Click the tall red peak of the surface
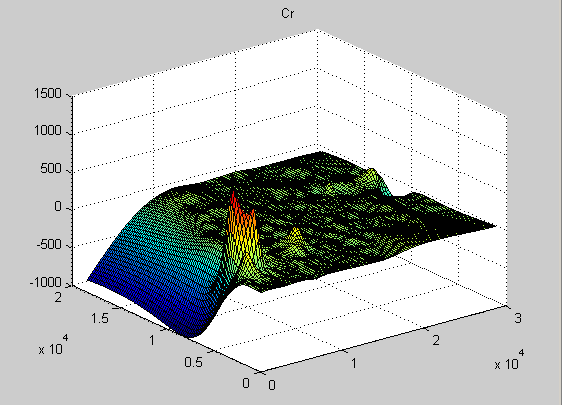This screenshot has height=405, width=562. pyautogui.click(x=234, y=201)
